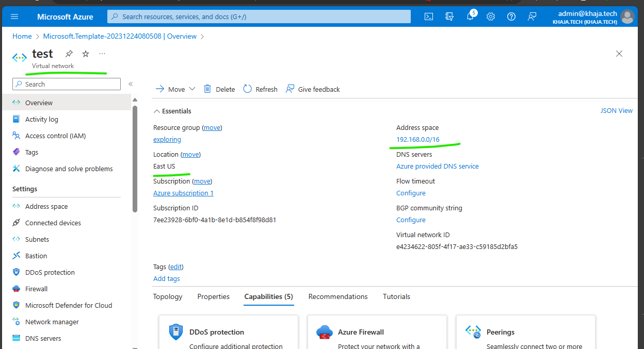Mark the test resource as favorite star
Viewport: 644px width, 349px height.
click(x=86, y=54)
